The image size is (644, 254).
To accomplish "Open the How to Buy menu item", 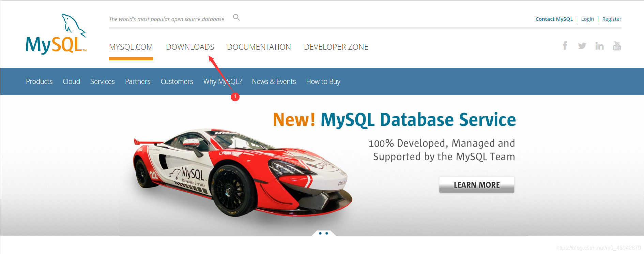I will coord(323,81).
